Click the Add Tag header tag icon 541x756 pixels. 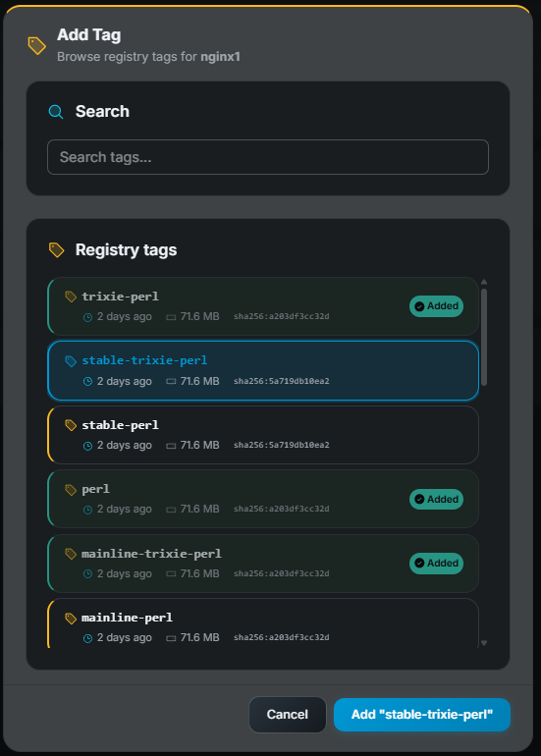[36, 46]
